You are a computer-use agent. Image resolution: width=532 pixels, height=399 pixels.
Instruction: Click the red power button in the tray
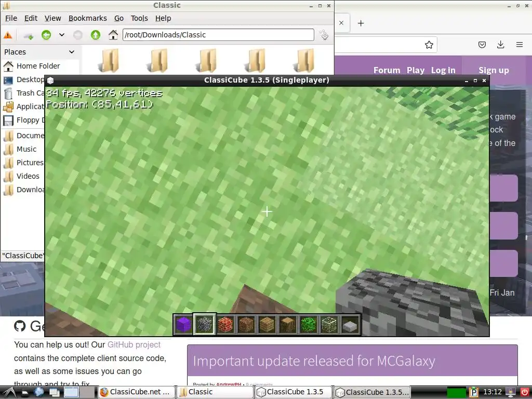[525, 392]
